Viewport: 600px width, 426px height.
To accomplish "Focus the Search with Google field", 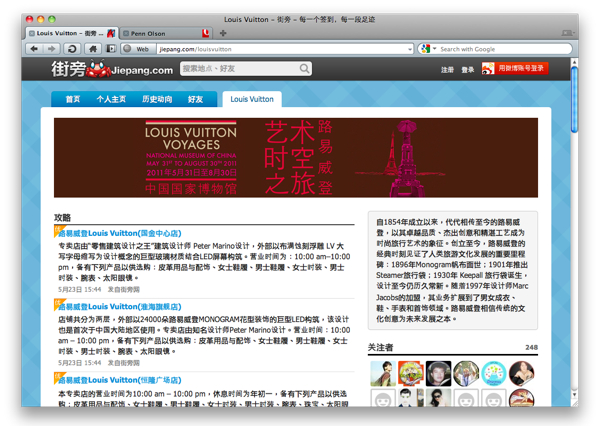I will coord(503,49).
